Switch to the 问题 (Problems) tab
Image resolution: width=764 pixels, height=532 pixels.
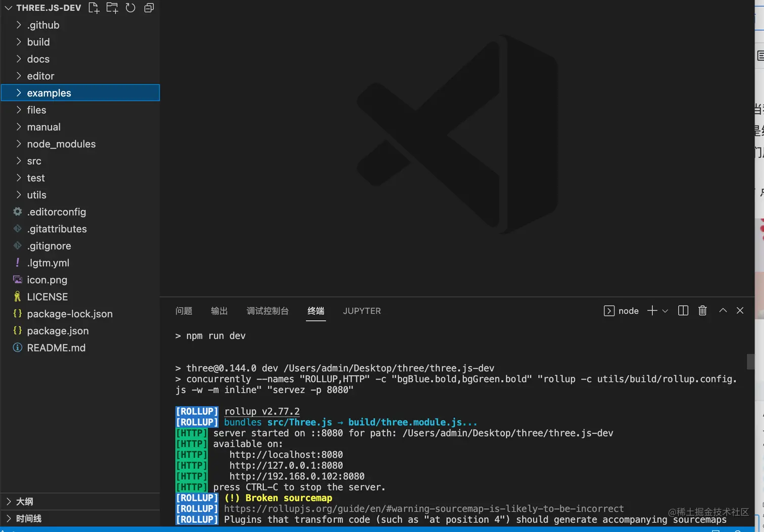[184, 311]
